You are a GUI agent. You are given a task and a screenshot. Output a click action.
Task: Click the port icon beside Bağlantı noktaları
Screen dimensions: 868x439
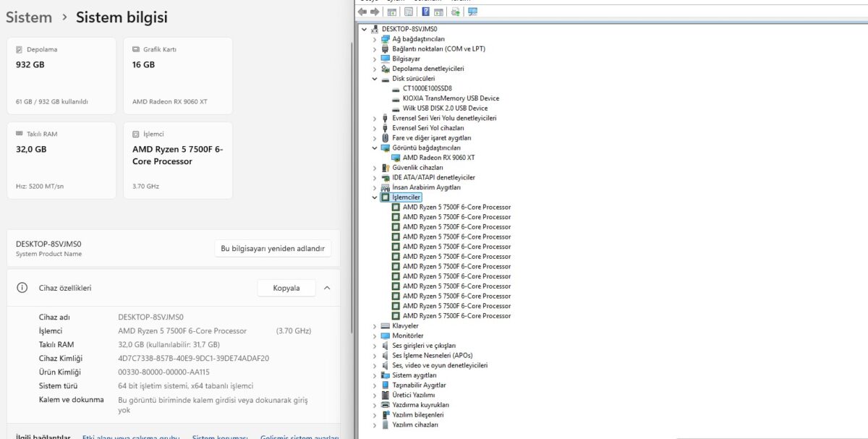point(385,48)
